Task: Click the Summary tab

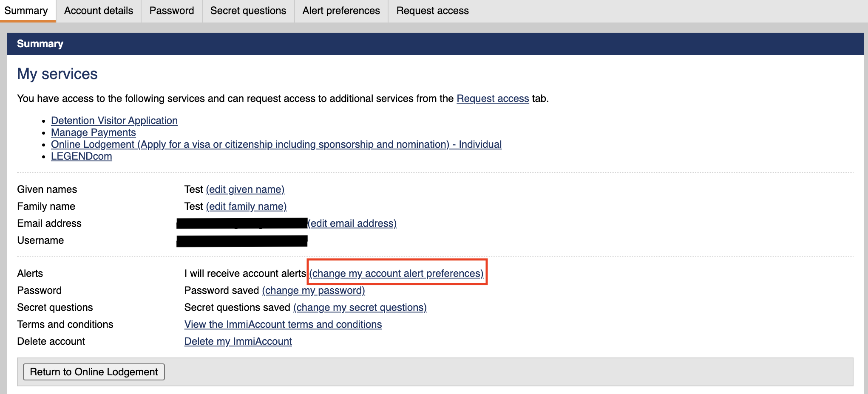Action: coord(26,11)
